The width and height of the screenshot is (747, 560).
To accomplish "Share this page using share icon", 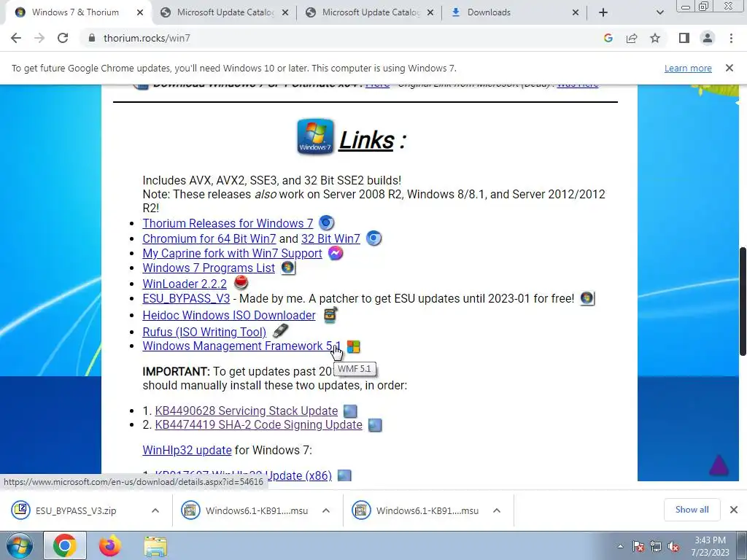I will pyautogui.click(x=632, y=38).
